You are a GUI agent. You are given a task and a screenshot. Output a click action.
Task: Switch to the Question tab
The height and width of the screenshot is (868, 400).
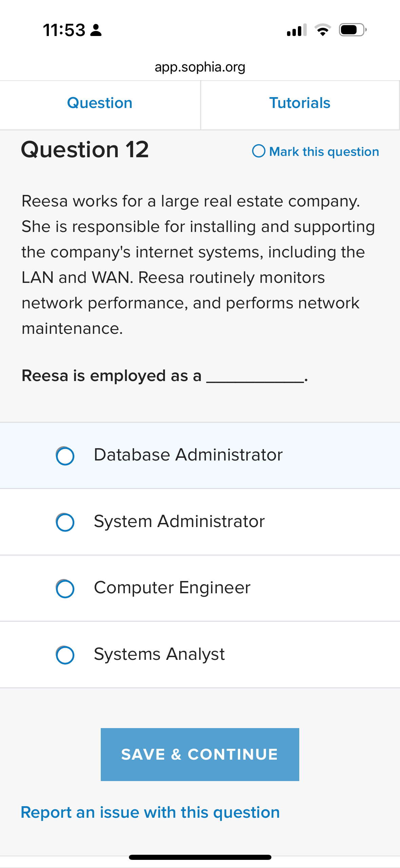tap(100, 103)
